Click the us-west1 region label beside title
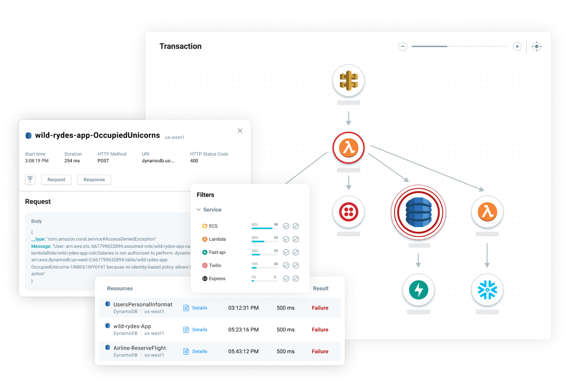569x392 pixels. point(174,137)
